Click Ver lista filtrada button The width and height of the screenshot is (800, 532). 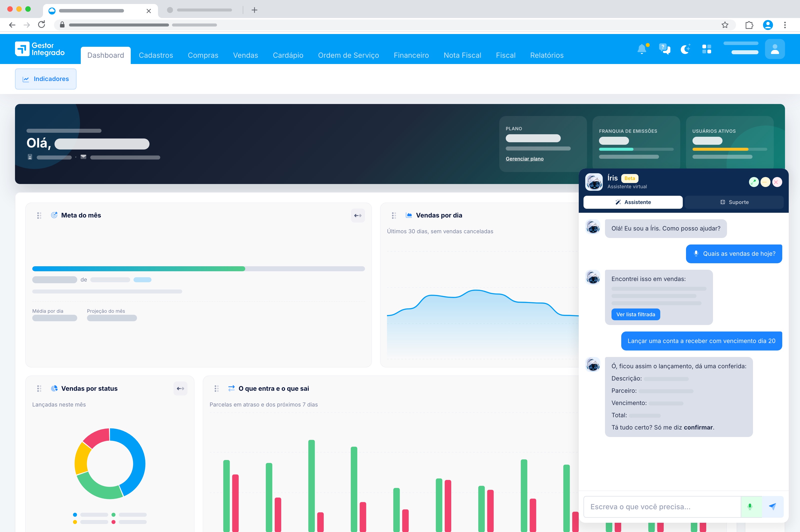[x=635, y=314]
